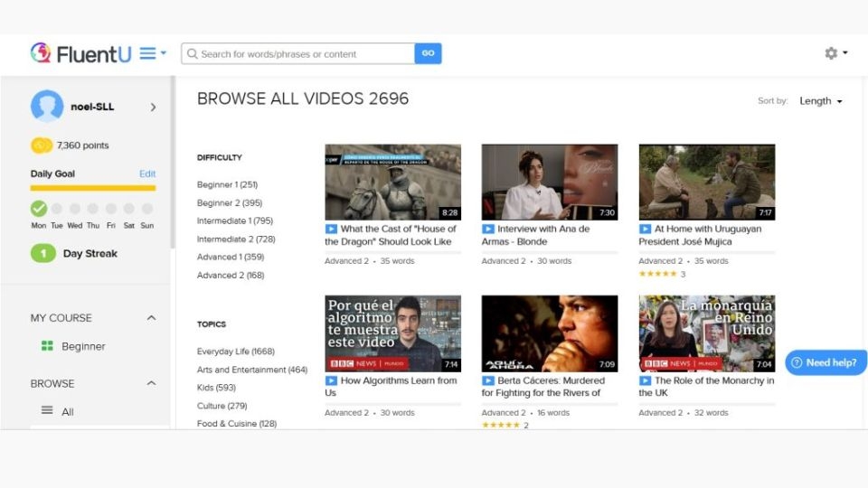Collapse the MY COURSE section
Screen dimensions: 868x488
[x=151, y=318]
